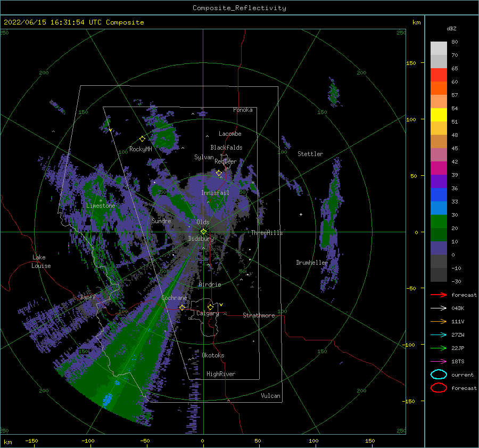Click the Composite_Reflectivity title
This screenshot has width=479, height=448.
240,8
